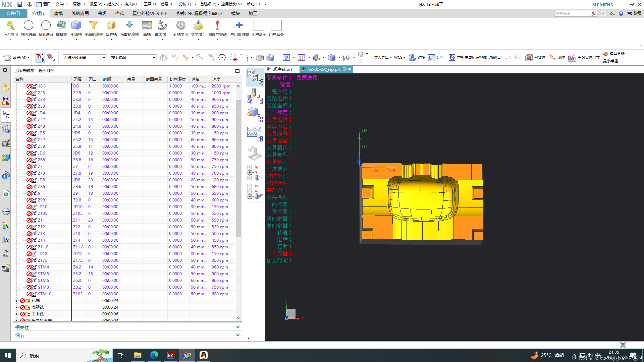
Task: Click the polygon selection hexagon icon
Action: [x=222, y=58]
